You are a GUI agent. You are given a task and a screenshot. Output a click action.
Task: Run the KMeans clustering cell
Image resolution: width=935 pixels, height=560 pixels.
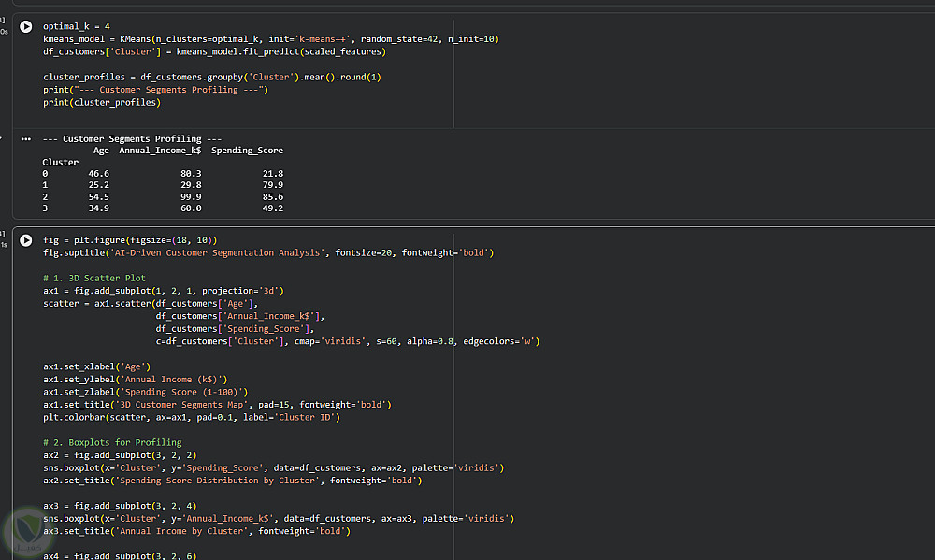25,27
